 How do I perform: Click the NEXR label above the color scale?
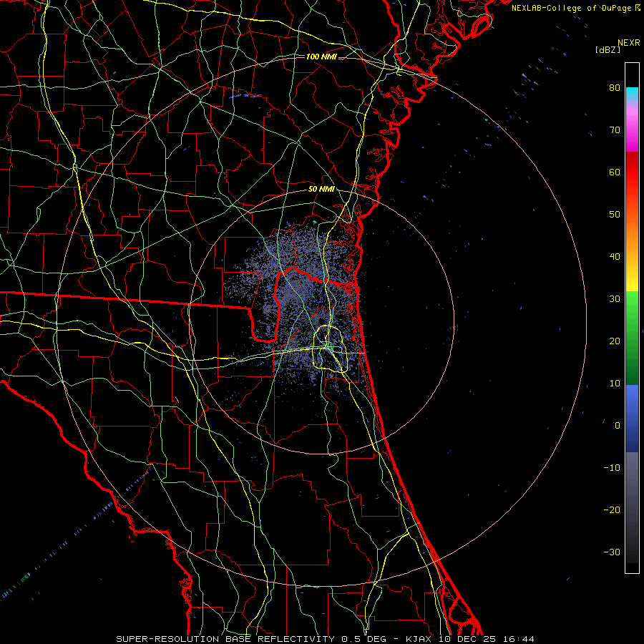[629, 43]
